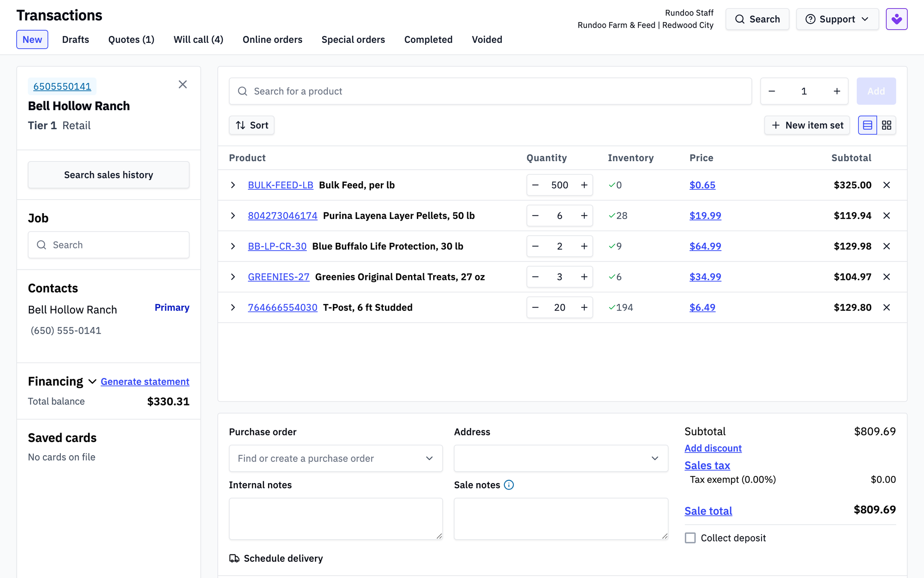Click the New item set button
Screen dimensions: 924x578
pos(807,125)
